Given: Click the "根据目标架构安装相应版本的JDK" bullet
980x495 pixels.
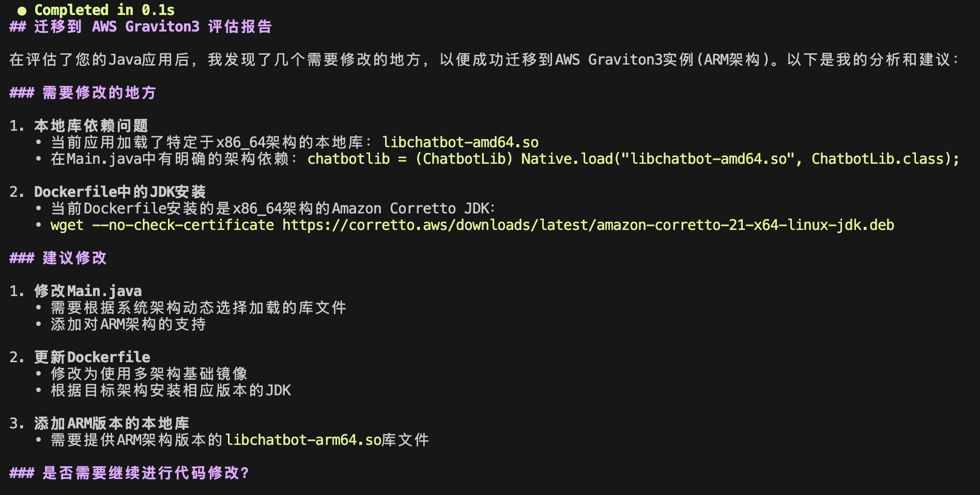Looking at the screenshot, I should pos(171,390).
